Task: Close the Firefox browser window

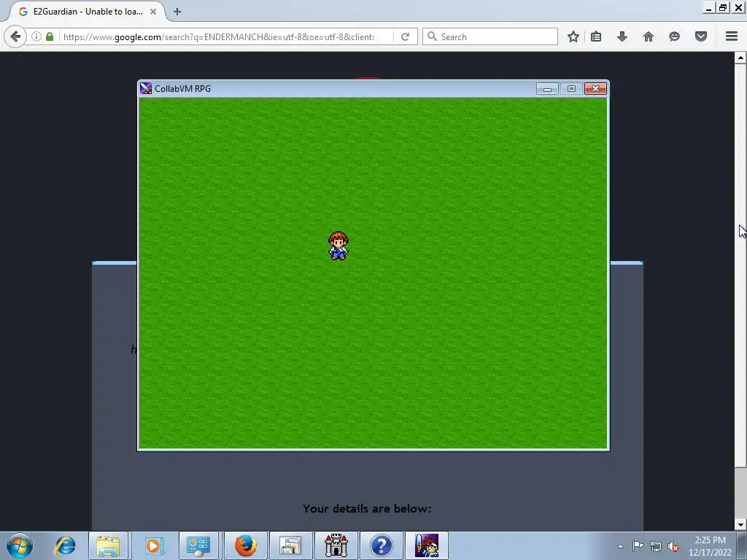Action: [738, 7]
